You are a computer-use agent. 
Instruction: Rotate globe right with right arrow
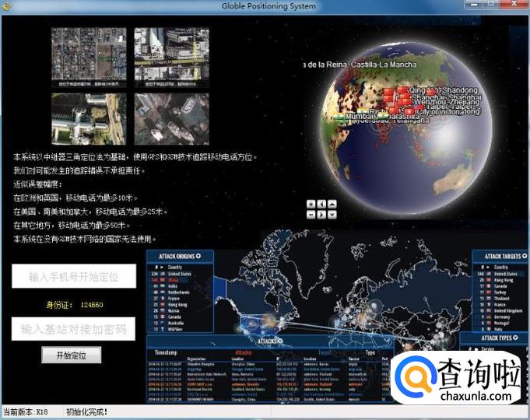[x=321, y=215]
